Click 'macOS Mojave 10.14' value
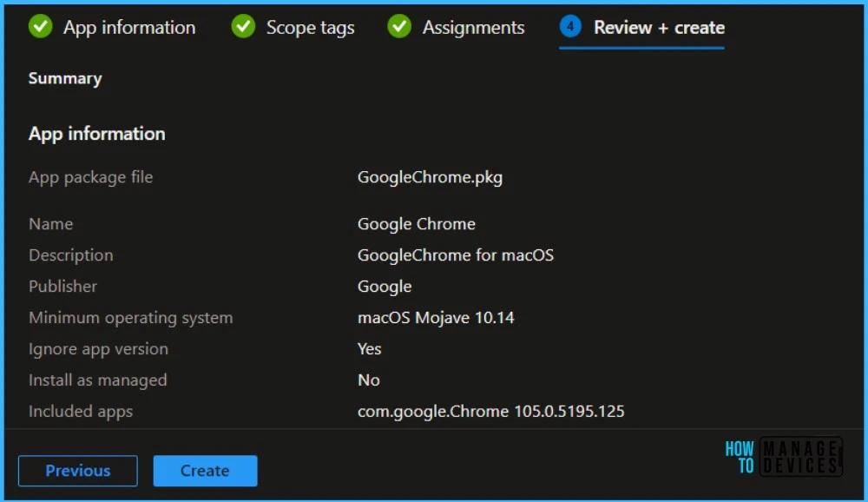The image size is (868, 502). coord(437,318)
